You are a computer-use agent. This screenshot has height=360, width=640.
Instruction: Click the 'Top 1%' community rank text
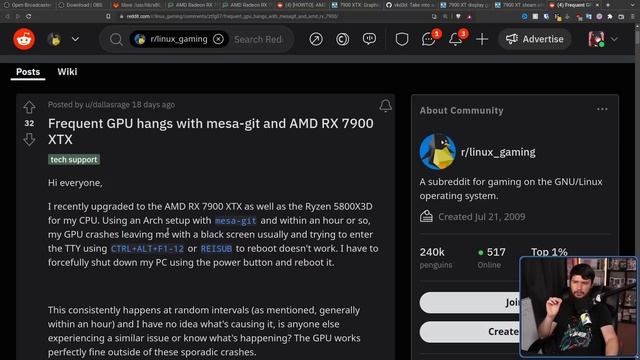[x=549, y=252]
